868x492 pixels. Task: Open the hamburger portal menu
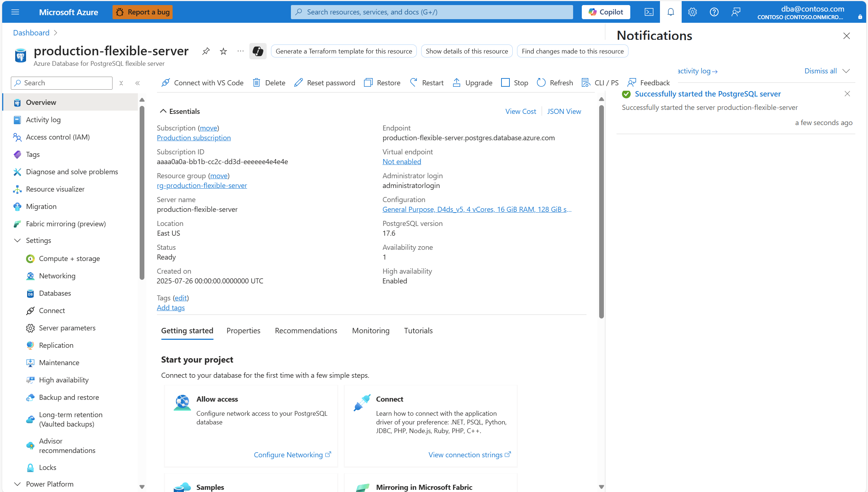15,12
